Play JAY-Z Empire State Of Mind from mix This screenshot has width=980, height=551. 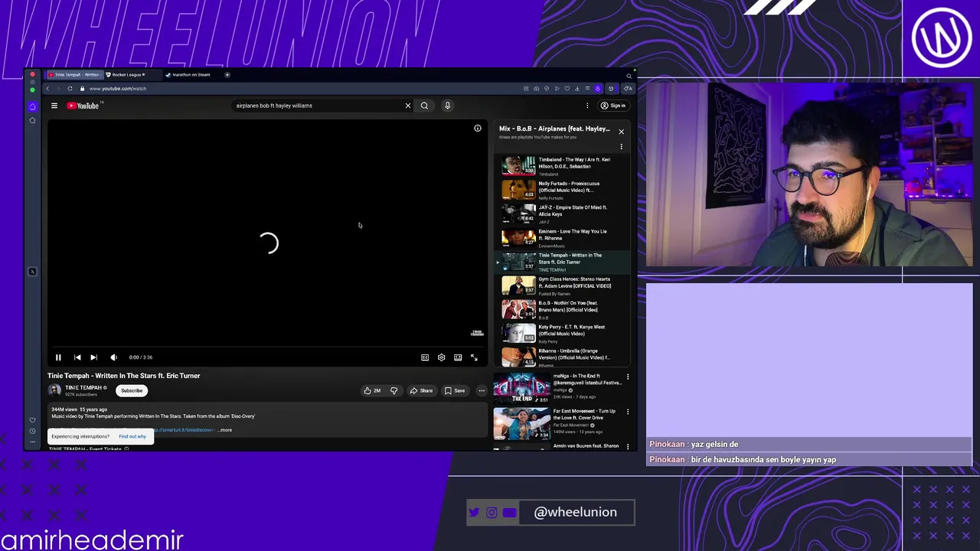562,214
